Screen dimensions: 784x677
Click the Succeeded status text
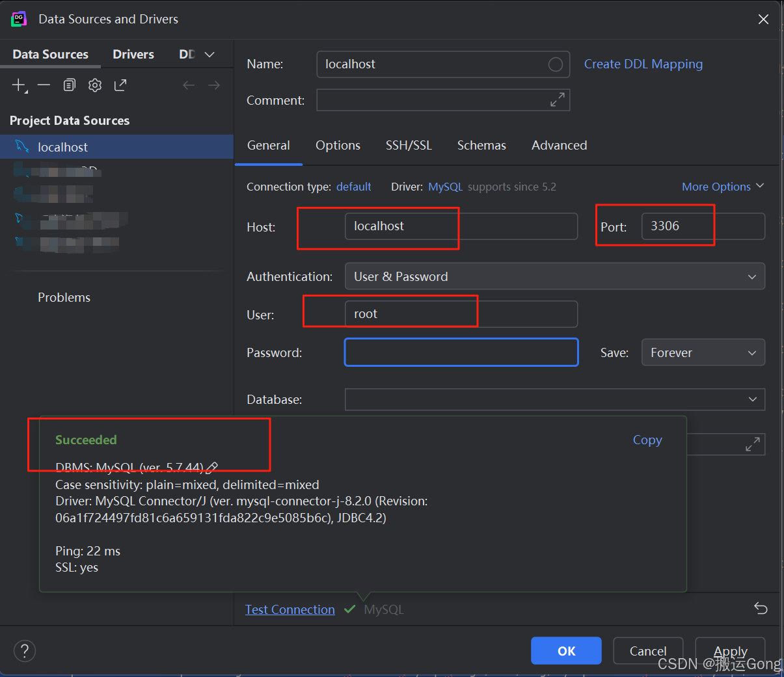pos(86,440)
